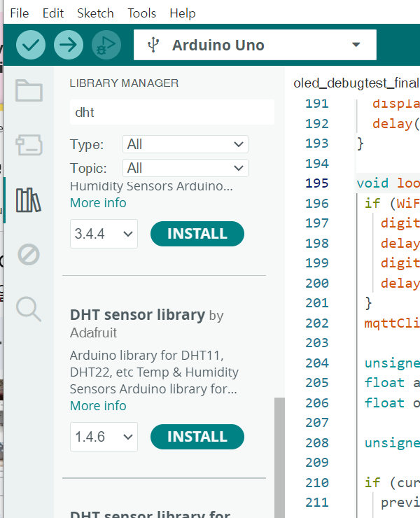The image size is (420, 518).
Task: Click the LIBRARY MANAGER heading
Action: click(x=124, y=83)
